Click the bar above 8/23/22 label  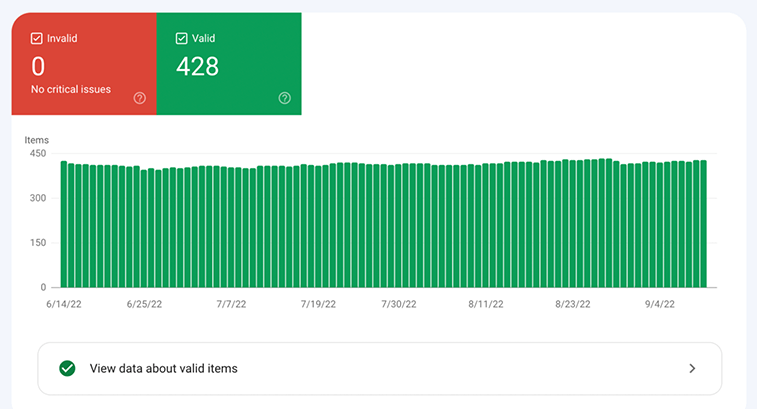(x=573, y=225)
